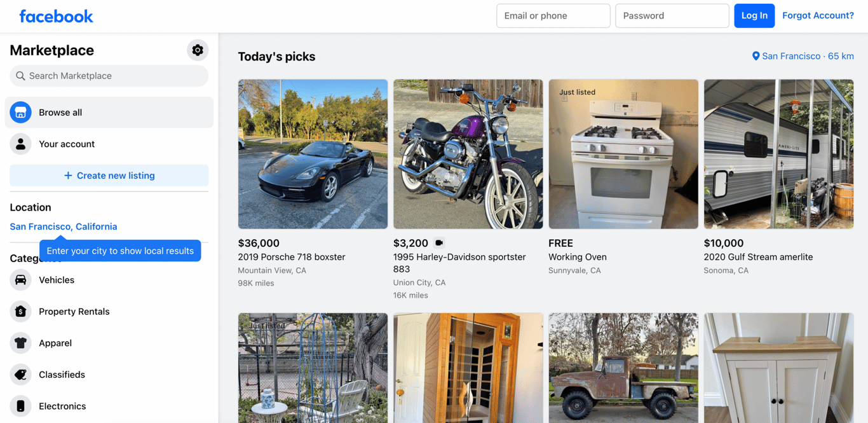Click Forgot Account? link
The height and width of the screenshot is (423, 868).
point(818,15)
